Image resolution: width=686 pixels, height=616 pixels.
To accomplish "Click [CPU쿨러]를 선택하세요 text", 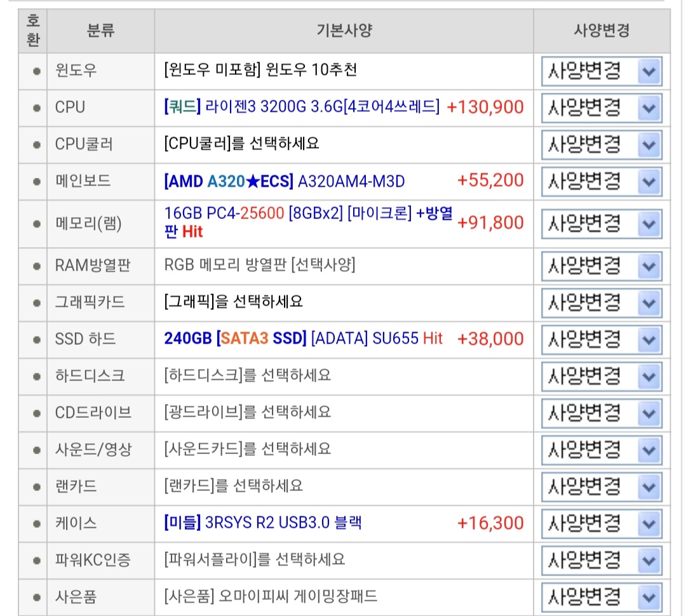I will [x=241, y=144].
